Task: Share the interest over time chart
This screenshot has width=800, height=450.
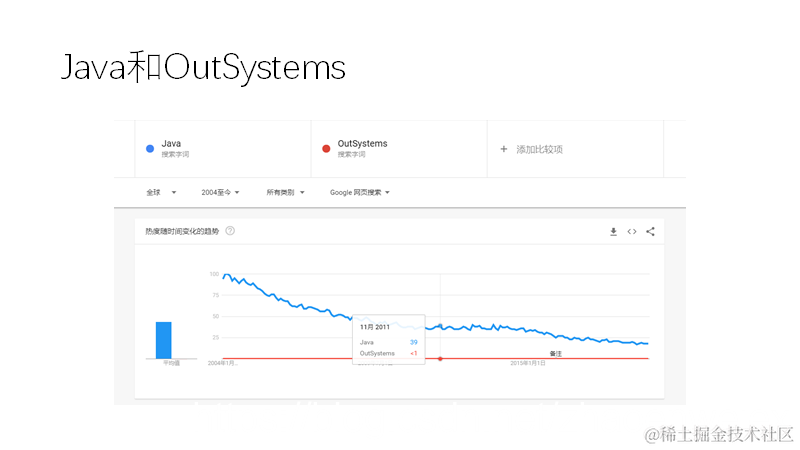Action: [651, 232]
